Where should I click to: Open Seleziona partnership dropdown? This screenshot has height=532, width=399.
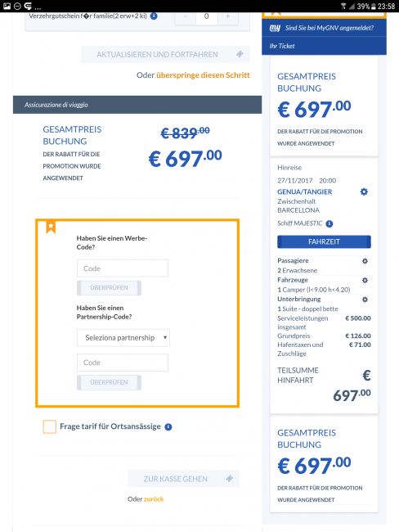(123, 337)
